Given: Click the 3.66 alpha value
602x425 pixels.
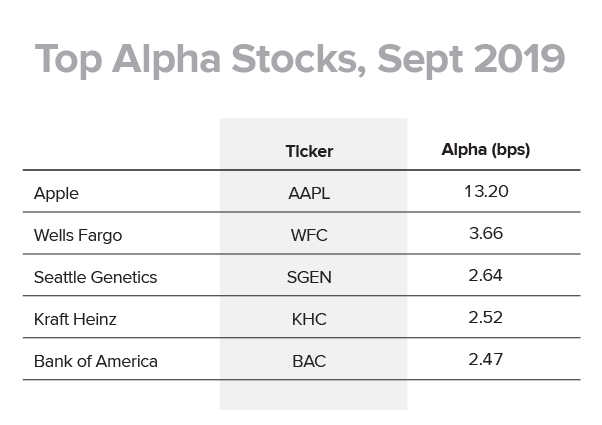Looking at the screenshot, I should coord(486,233).
